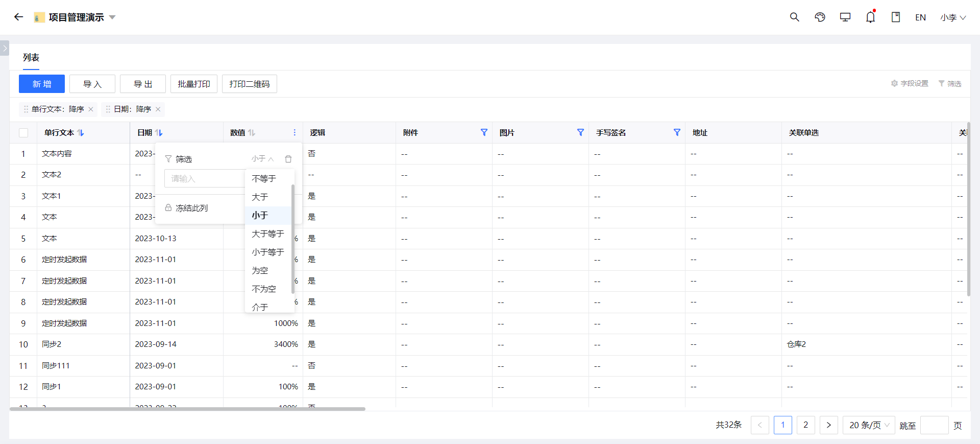Image resolution: width=980 pixels, height=444 pixels.
Task: Open the notifications bell
Action: coord(870,17)
